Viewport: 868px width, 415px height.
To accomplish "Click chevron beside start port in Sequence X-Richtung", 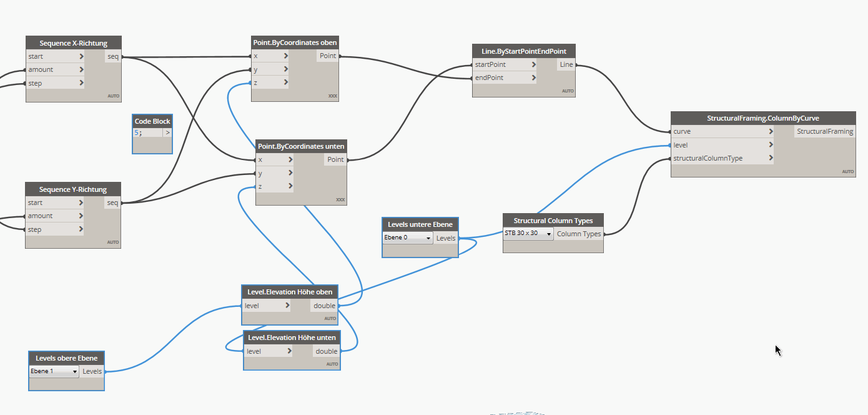I will coord(81,56).
